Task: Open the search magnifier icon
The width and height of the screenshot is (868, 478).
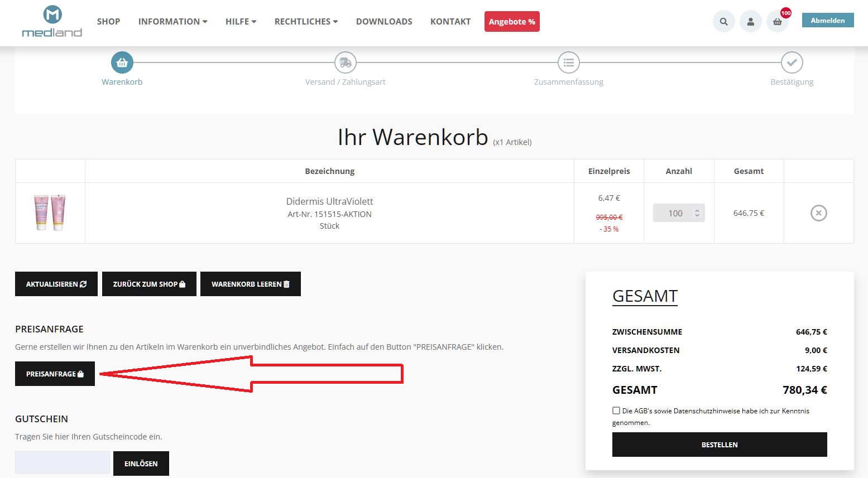Action: (x=723, y=22)
